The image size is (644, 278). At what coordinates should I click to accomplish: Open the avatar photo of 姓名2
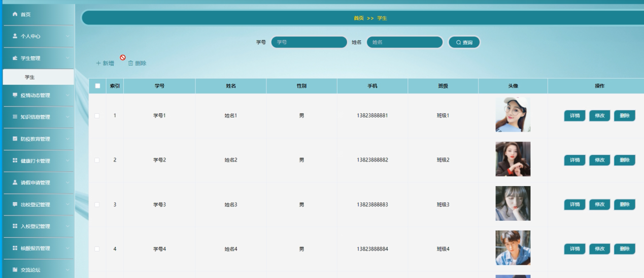point(513,159)
